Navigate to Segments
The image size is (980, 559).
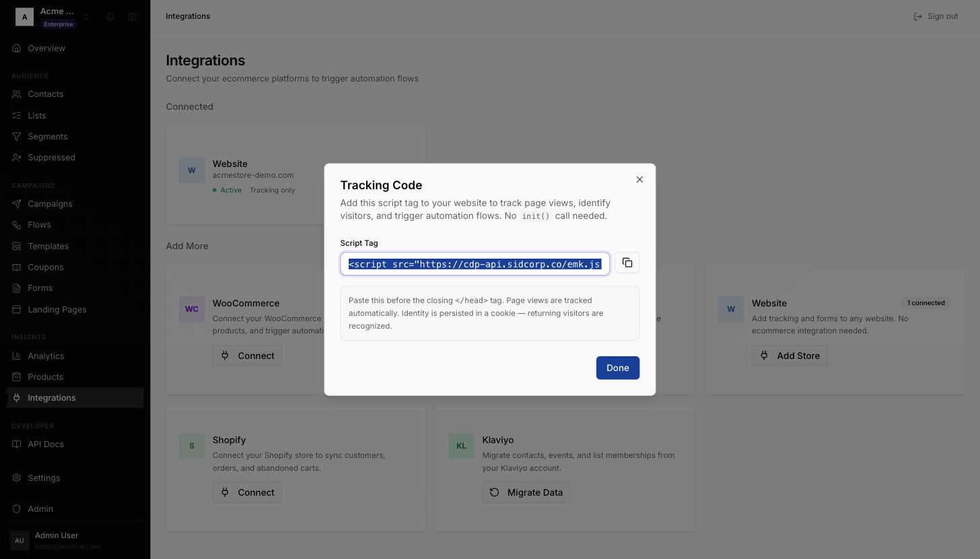[75, 137]
